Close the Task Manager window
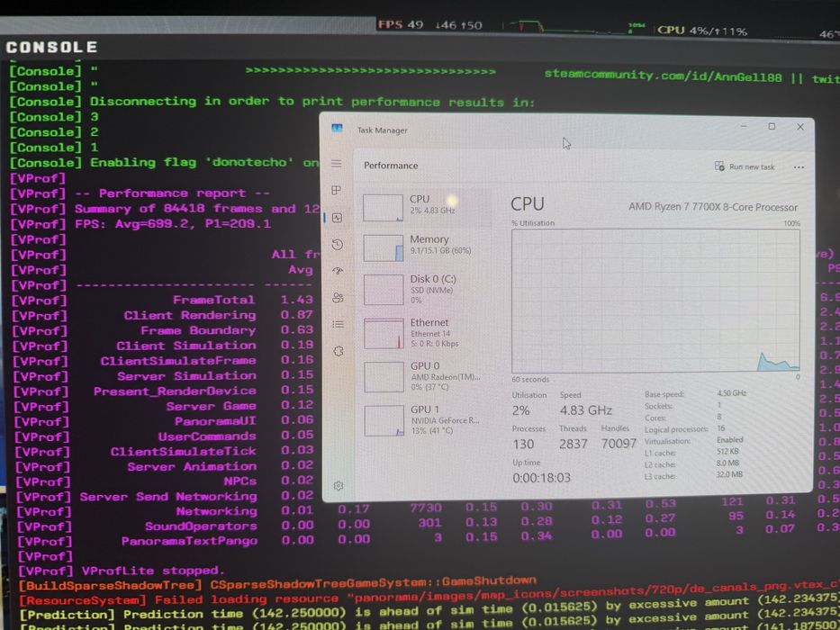Viewport: 840px width, 630px height. 800,126
